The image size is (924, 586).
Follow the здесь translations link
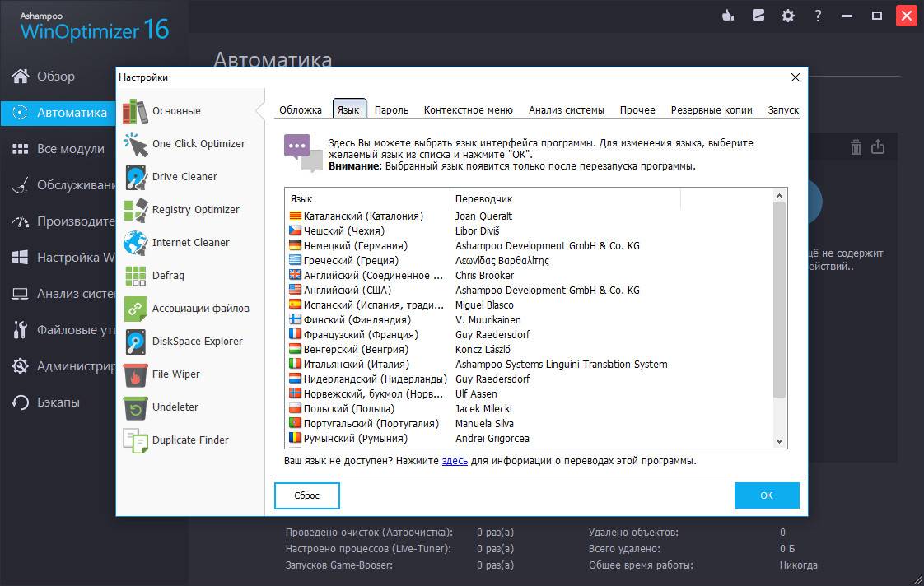(455, 461)
